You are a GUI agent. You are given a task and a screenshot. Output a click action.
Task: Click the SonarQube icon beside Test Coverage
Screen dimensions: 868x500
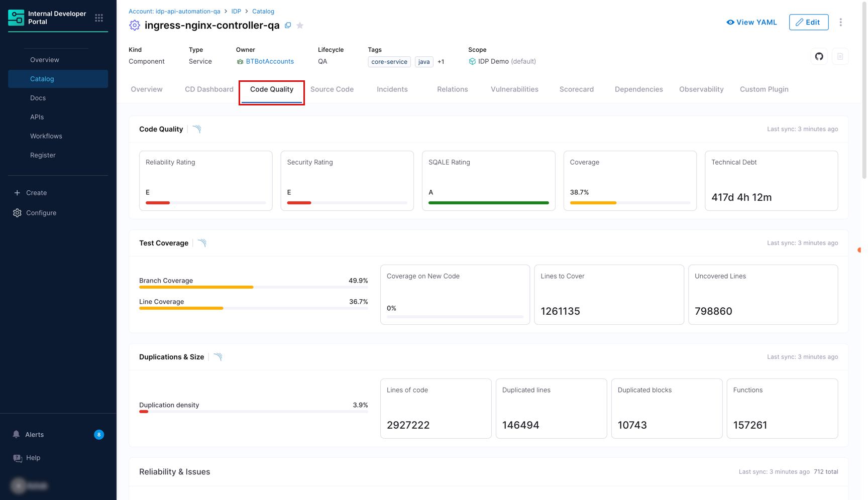tap(202, 243)
